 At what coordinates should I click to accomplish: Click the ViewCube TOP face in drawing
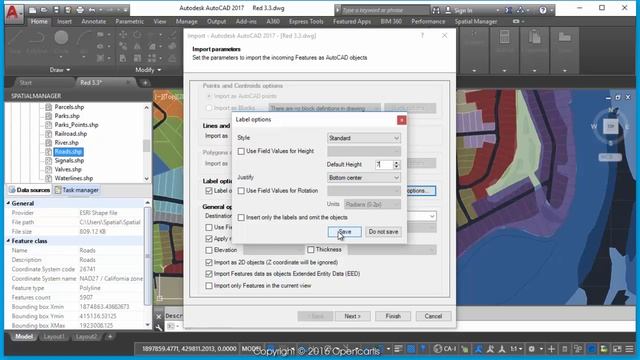[611, 127]
